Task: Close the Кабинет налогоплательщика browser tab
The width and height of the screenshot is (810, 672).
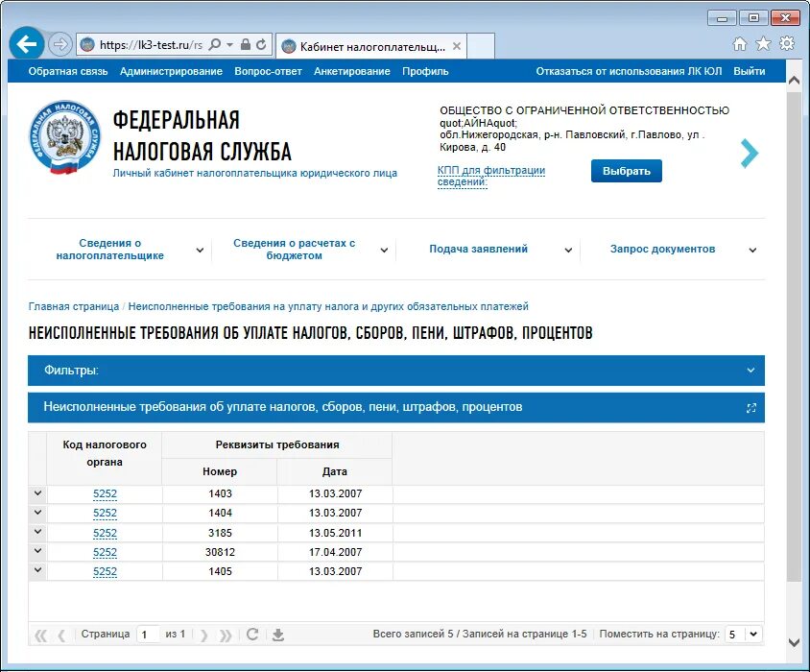Action: point(457,46)
